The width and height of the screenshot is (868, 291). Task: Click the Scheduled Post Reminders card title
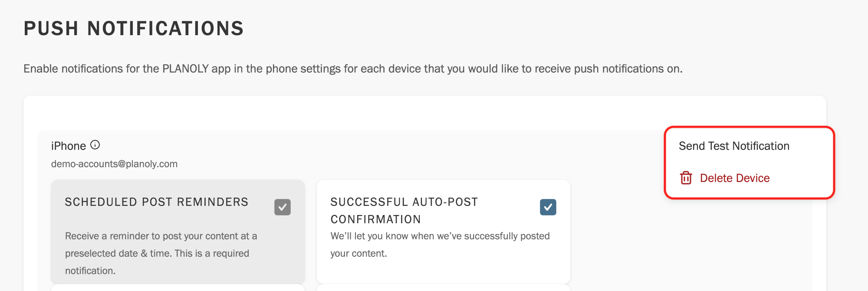tap(157, 202)
